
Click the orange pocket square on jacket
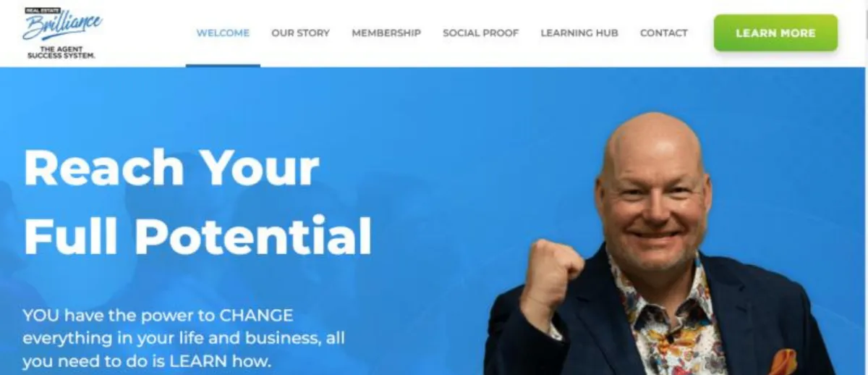point(783,361)
